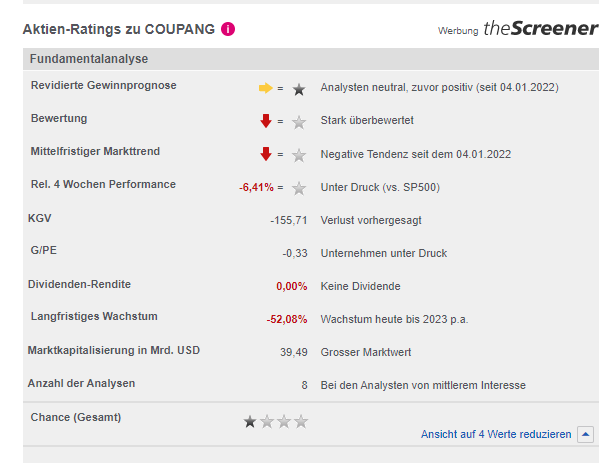The image size is (601, 463).
Task: Click the filled star in Chance (Gesamt) rating
Action: pyautogui.click(x=250, y=421)
